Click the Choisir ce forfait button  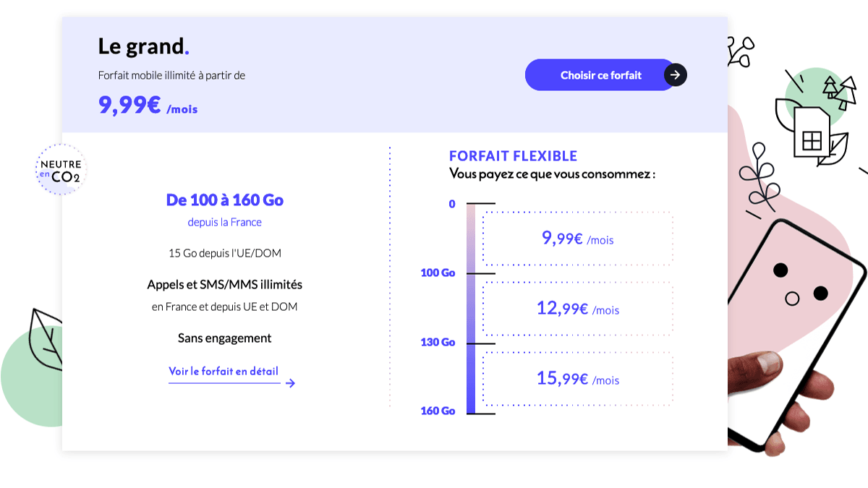600,75
